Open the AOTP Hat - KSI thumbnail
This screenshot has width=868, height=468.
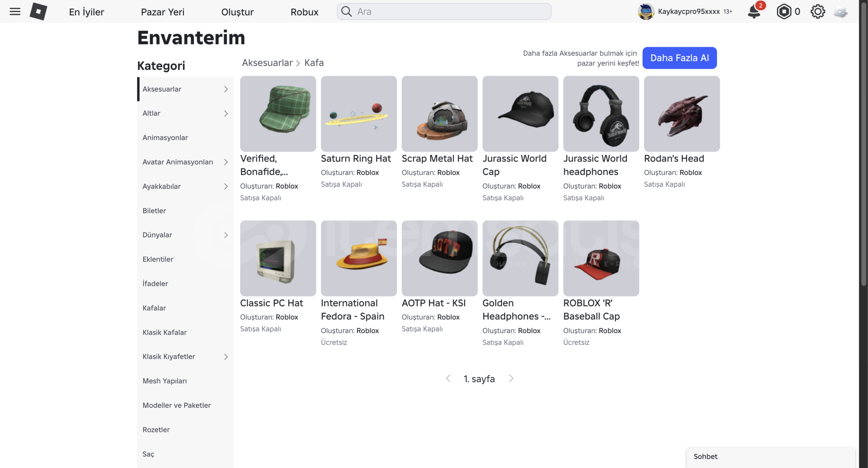[440, 258]
